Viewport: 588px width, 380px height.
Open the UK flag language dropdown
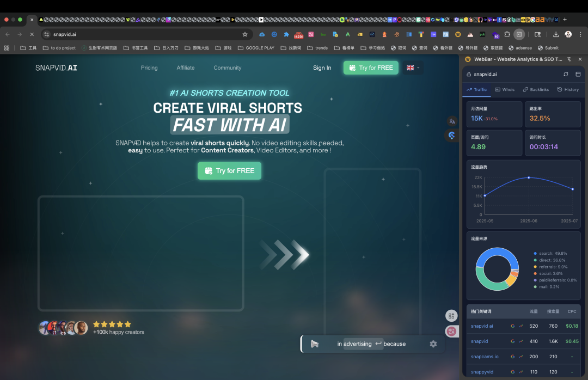pos(413,68)
